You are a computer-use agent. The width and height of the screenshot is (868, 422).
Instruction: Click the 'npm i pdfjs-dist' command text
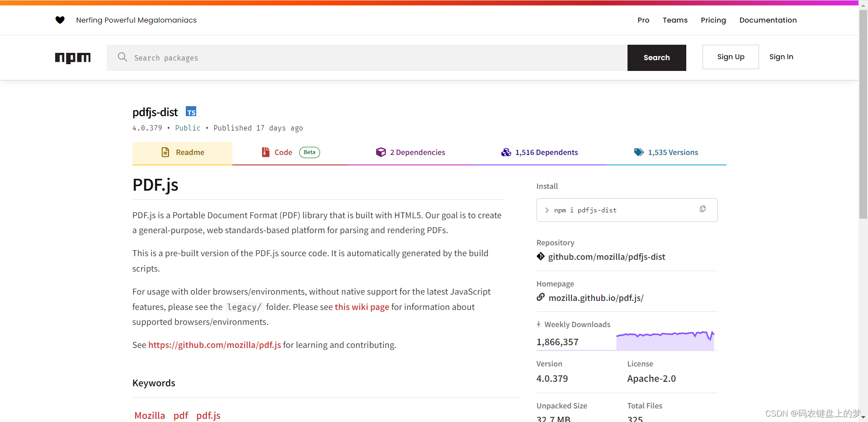click(x=585, y=210)
